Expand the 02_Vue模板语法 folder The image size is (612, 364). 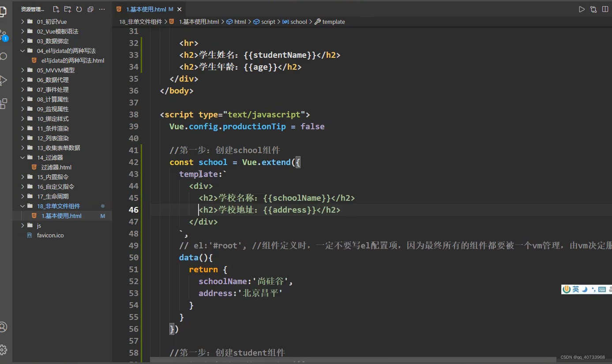pos(62,31)
